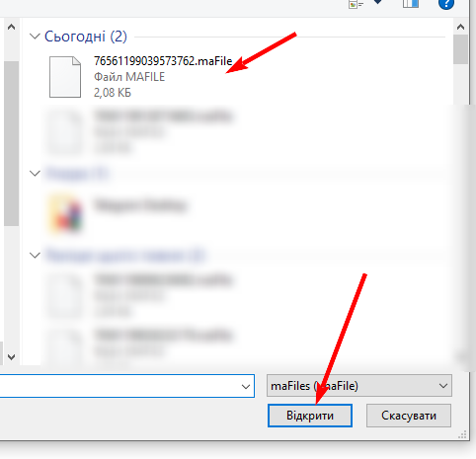Click the Сьогодні (2) group header text
This screenshot has height=459, width=476.
[x=86, y=37]
